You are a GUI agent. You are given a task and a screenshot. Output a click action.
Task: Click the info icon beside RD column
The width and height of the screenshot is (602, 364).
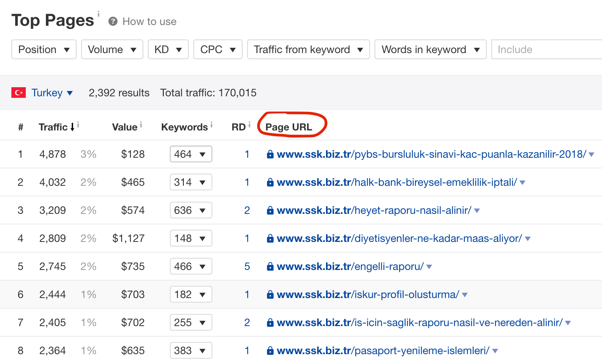(x=249, y=124)
